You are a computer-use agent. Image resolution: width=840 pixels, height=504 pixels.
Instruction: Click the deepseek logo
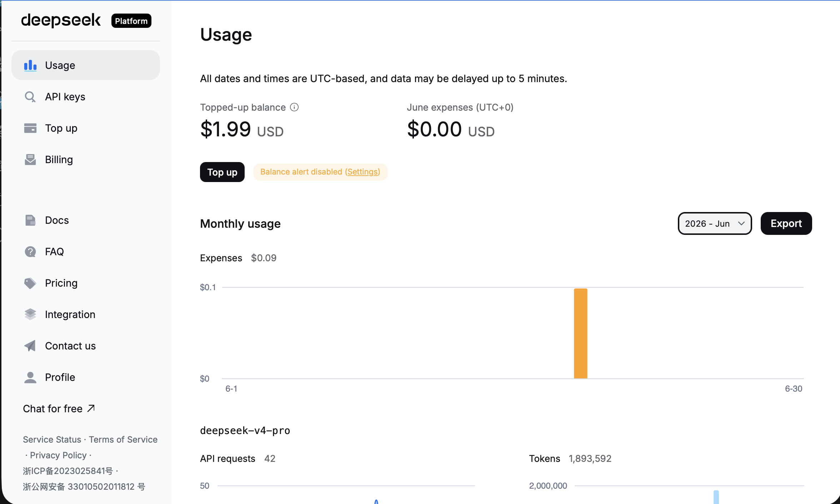[x=61, y=20]
